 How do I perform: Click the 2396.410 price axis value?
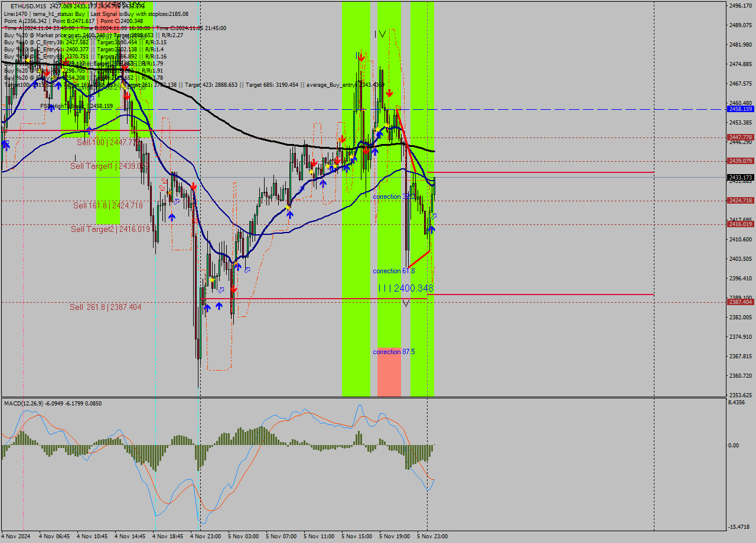(741, 278)
